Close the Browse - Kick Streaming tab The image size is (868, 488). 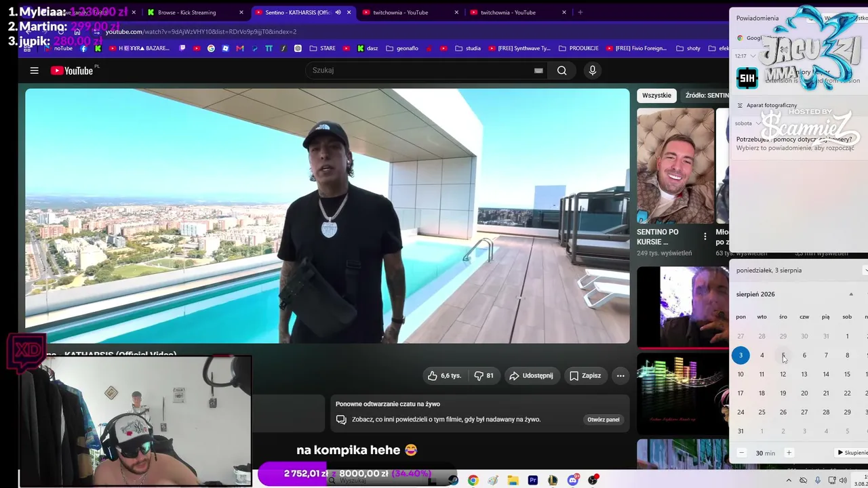[241, 12]
